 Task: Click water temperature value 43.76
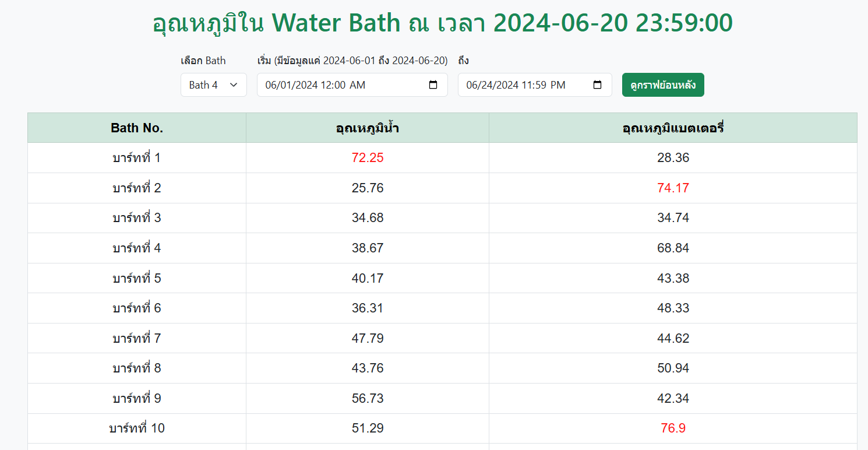[x=368, y=368]
